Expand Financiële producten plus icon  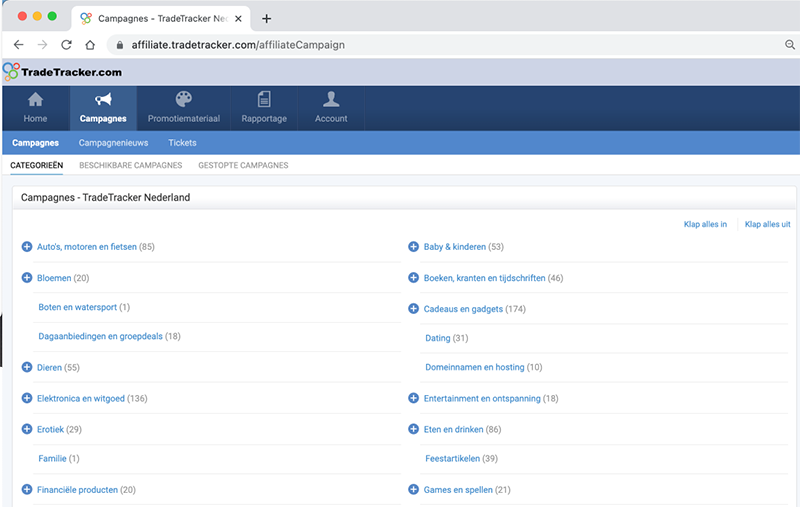tap(27, 490)
